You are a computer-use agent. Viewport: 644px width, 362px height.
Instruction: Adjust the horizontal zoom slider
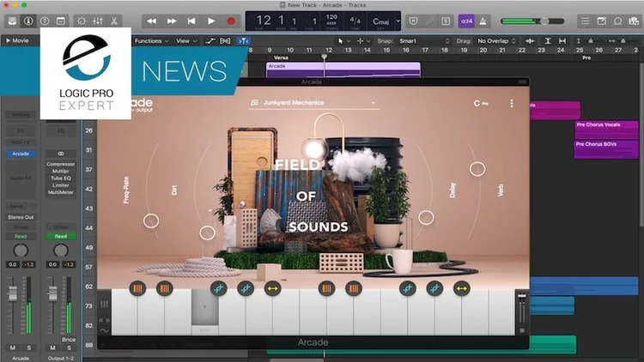pyautogui.click(x=623, y=41)
